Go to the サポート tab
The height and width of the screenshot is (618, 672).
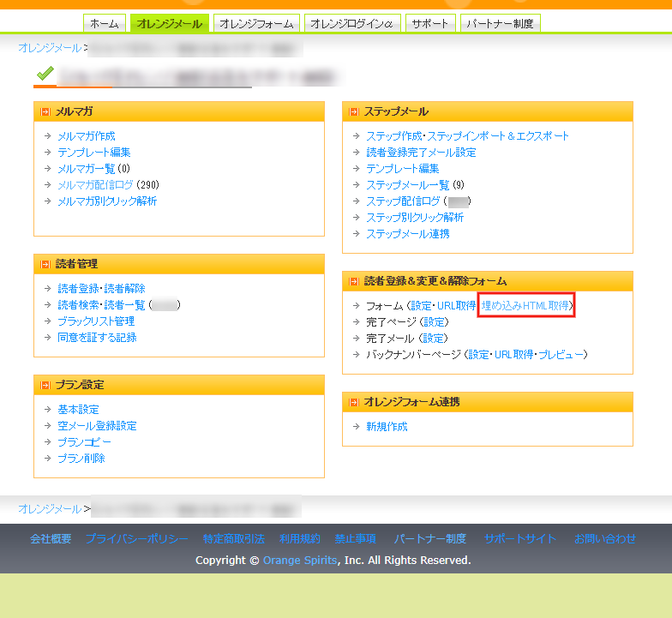430,23
